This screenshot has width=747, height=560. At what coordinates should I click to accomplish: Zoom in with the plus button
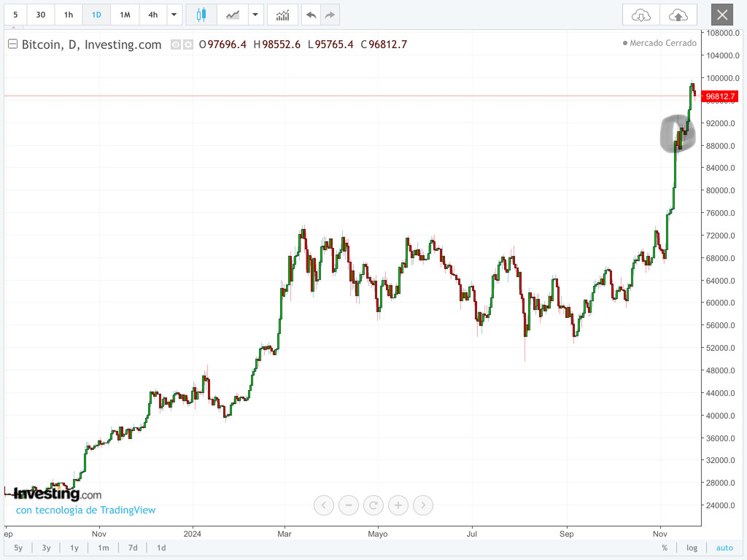click(398, 505)
